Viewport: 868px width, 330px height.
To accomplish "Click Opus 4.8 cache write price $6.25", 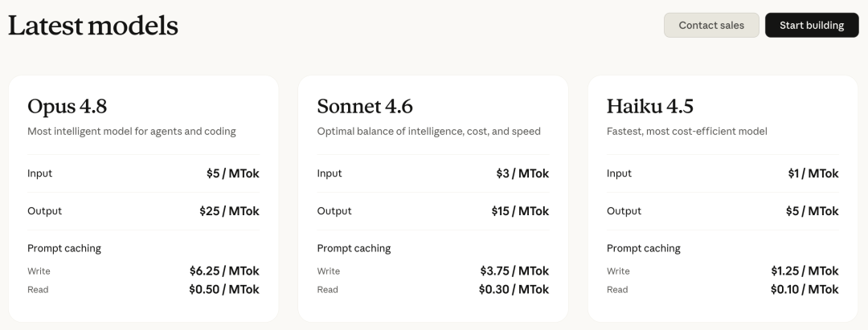I will click(224, 271).
